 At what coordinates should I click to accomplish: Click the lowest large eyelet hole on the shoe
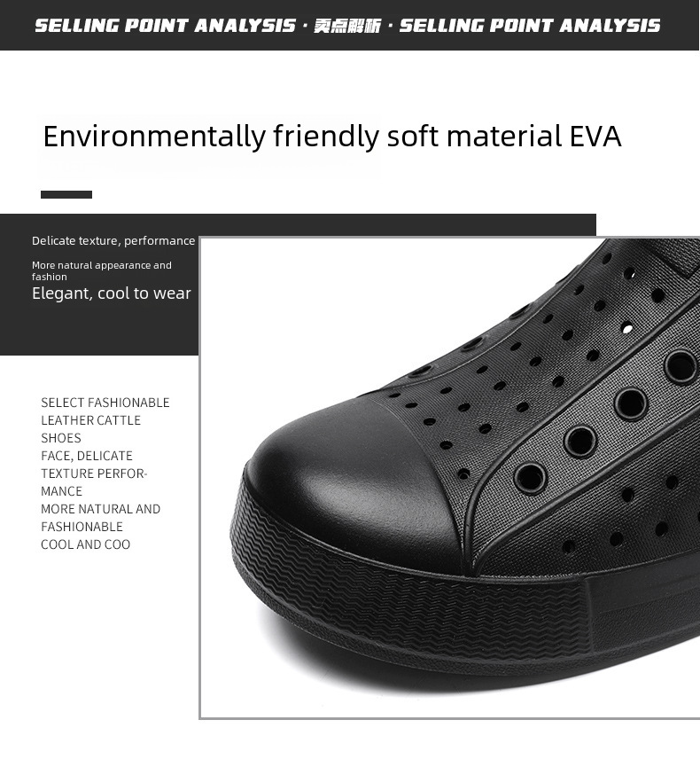pos(531,477)
